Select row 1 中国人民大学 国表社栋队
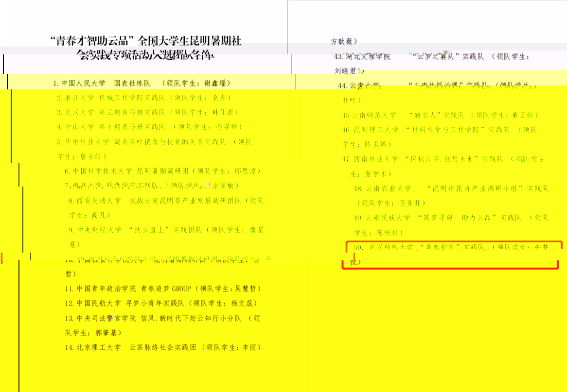 [142, 83]
